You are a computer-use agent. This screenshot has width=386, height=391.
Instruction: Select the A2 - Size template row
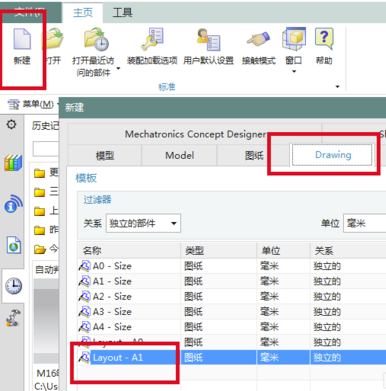[x=232, y=297]
